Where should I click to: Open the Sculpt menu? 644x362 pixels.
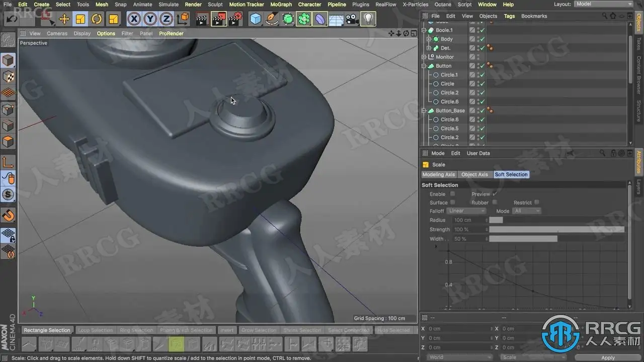coord(215,5)
